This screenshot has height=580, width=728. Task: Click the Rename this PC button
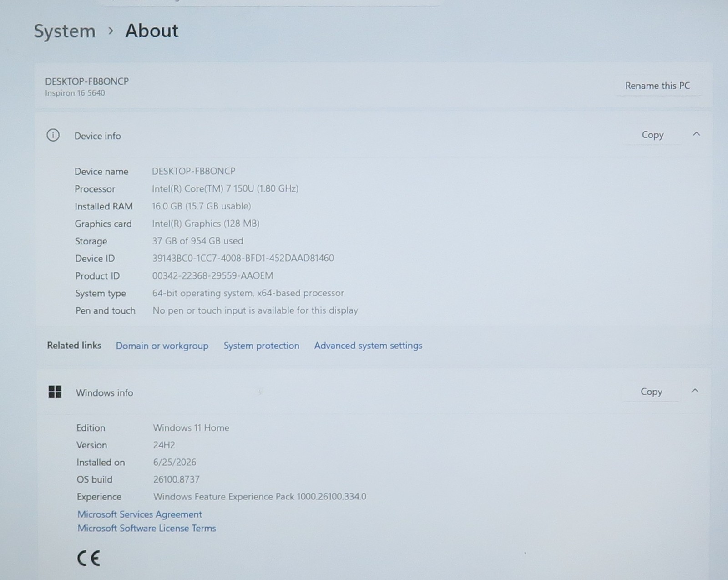click(657, 86)
